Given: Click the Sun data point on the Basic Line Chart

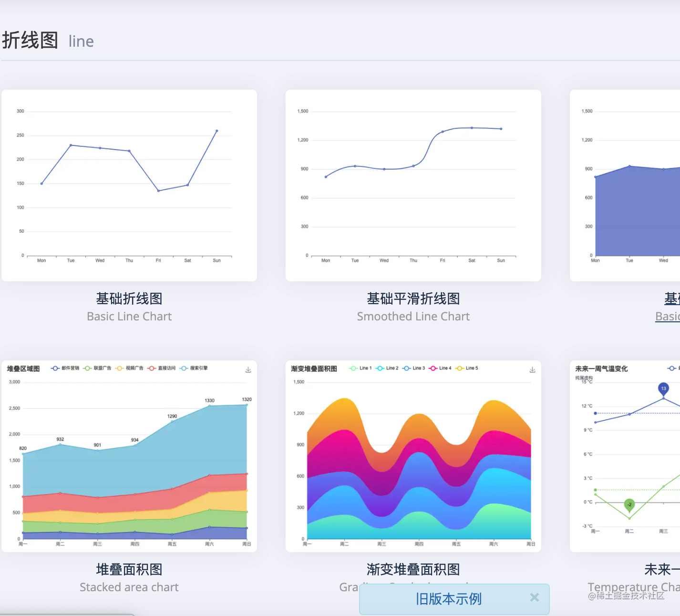Looking at the screenshot, I should coord(217,131).
